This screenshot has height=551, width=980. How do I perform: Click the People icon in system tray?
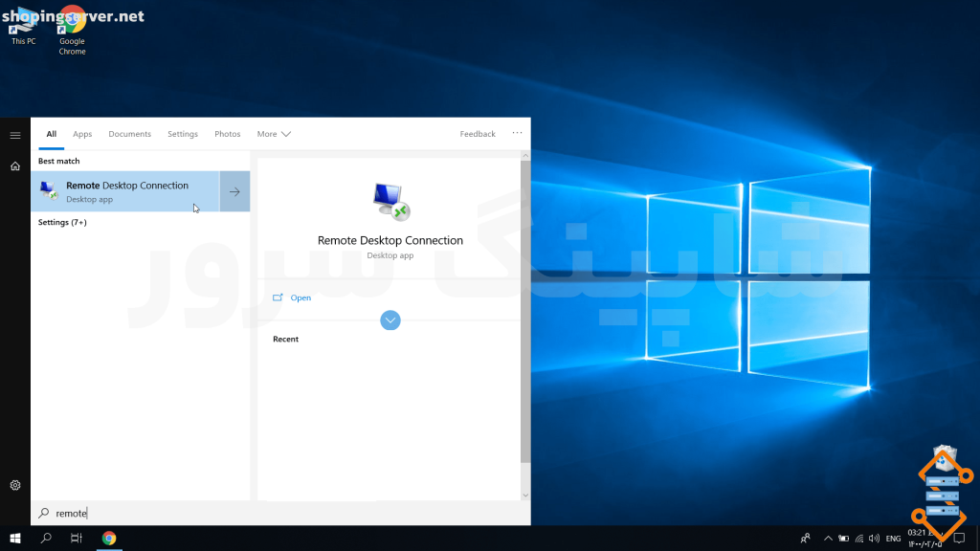click(806, 538)
